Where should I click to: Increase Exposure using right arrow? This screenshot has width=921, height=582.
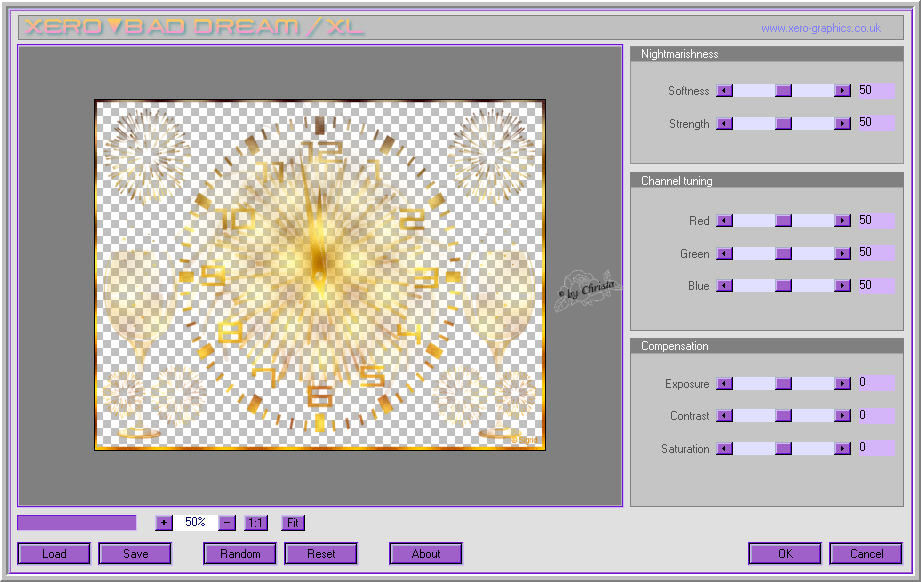pos(843,384)
